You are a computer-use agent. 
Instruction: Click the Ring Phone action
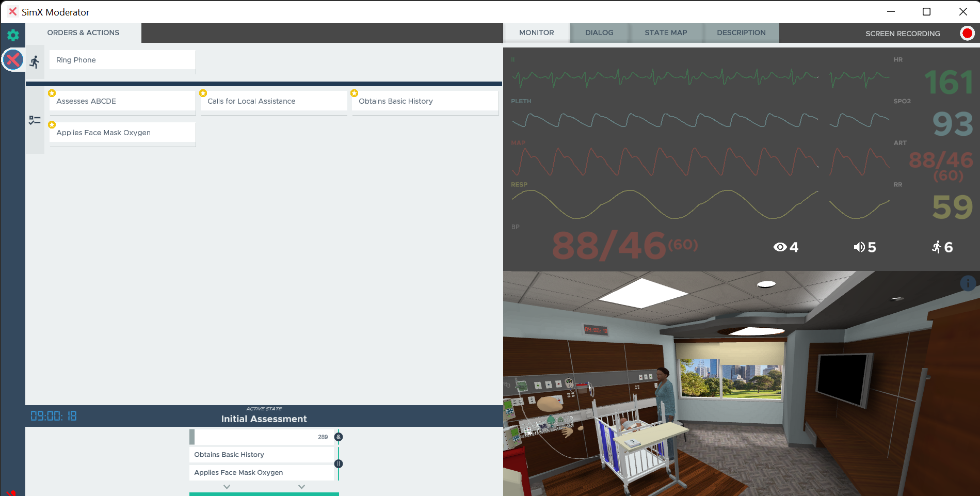[123, 60]
